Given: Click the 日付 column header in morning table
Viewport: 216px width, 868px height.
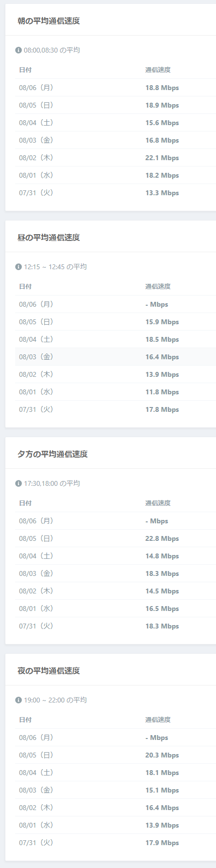Looking at the screenshot, I should pos(25,70).
